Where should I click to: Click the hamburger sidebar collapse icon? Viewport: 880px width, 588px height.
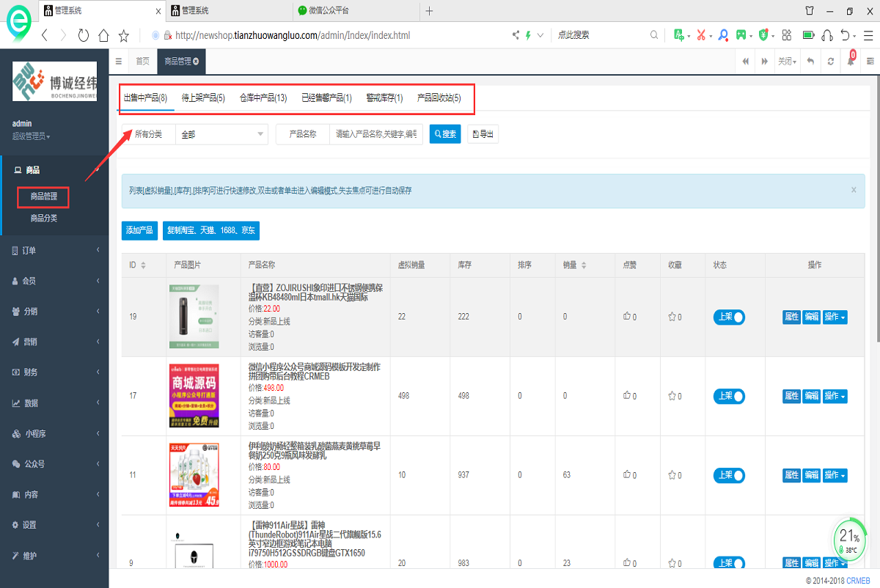click(119, 62)
